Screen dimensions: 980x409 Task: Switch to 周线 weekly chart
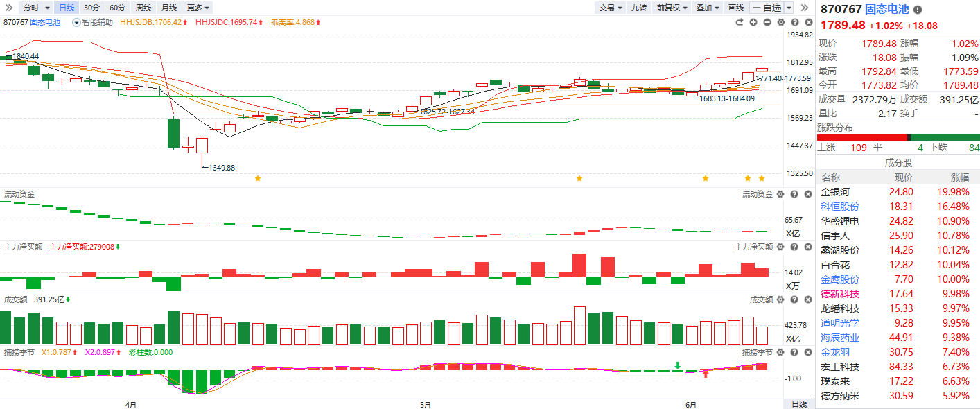tap(143, 8)
